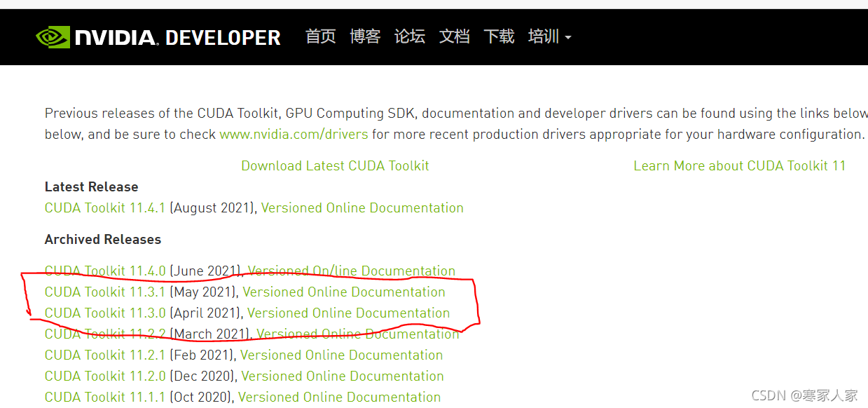Open documentation for CUDA Toolkit 11.4.1
Viewport: 868px width, 408px height.
(x=362, y=208)
